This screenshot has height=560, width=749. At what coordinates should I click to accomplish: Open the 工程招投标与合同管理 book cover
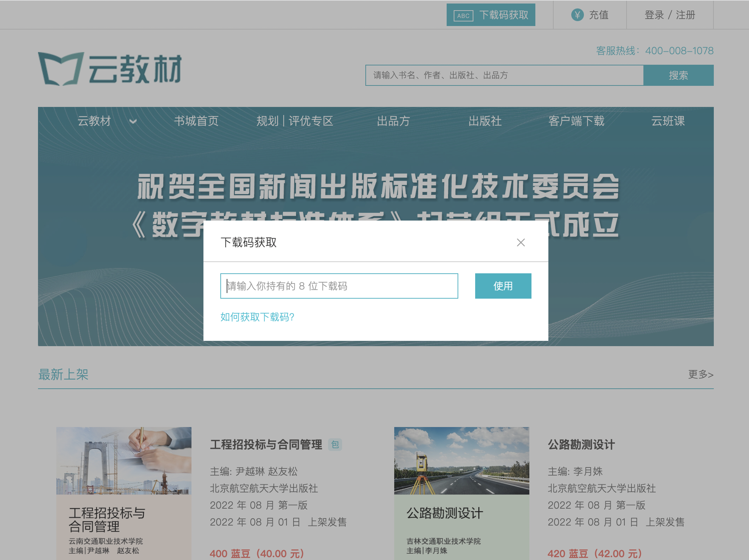124,493
